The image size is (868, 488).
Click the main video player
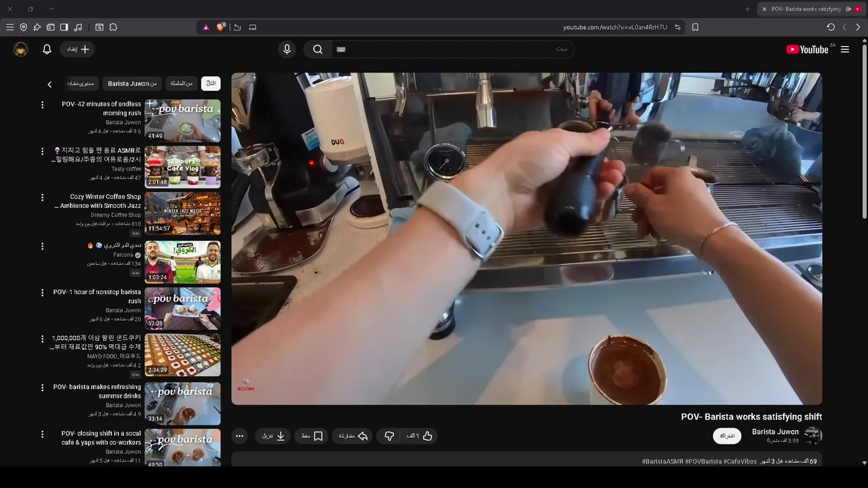(527, 239)
